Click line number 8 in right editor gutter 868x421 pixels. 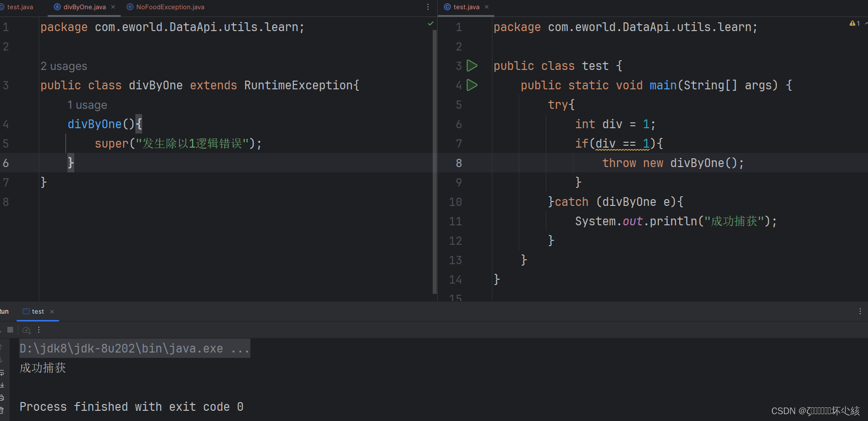pyautogui.click(x=459, y=163)
